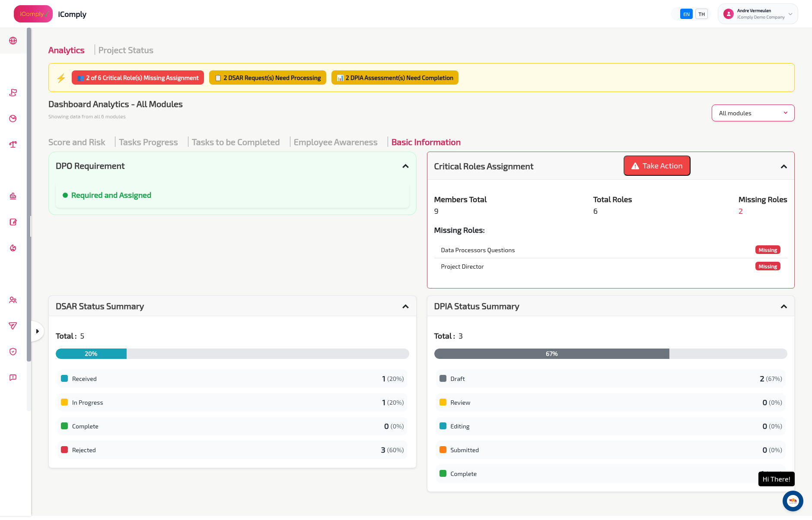The width and height of the screenshot is (812, 520).
Task: Open the Employee Awareness tab
Action: coord(336,142)
